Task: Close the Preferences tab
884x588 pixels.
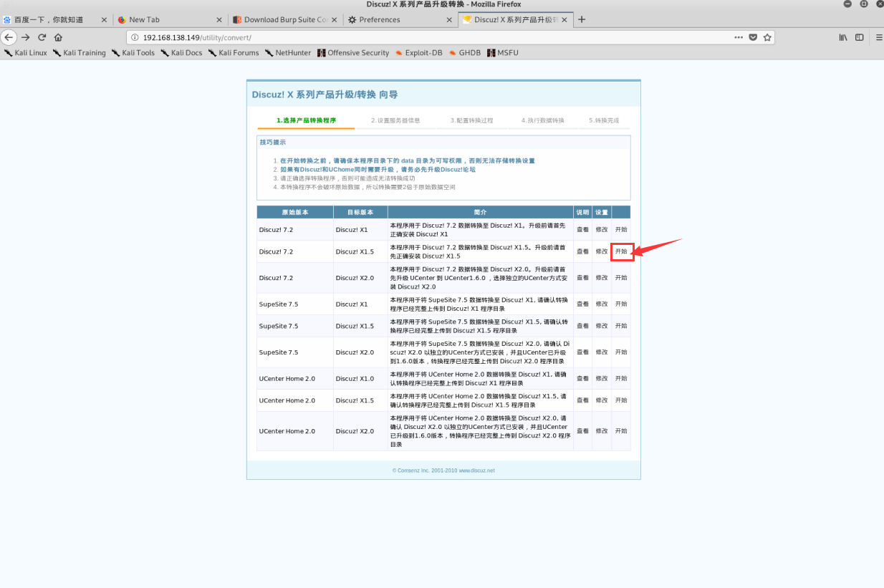Action: coord(448,20)
